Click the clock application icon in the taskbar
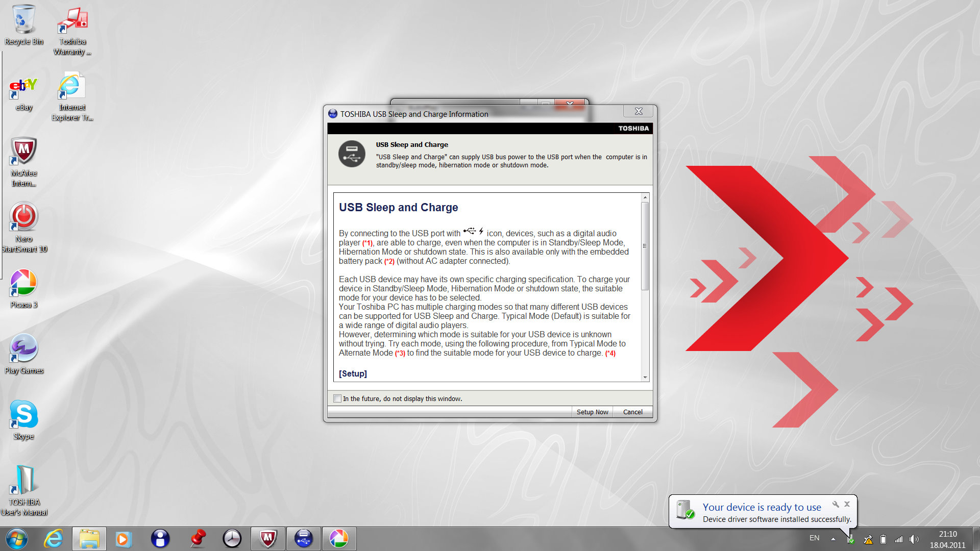This screenshot has height=551, width=980. (x=232, y=539)
